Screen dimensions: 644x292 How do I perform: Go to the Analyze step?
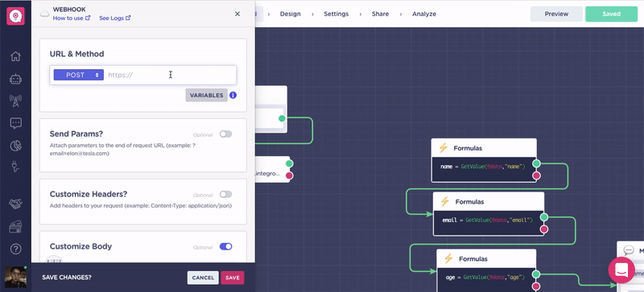(424, 14)
